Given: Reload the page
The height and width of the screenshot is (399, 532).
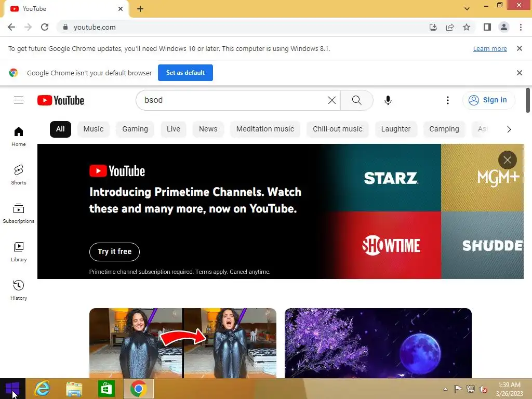Looking at the screenshot, I should (45, 27).
